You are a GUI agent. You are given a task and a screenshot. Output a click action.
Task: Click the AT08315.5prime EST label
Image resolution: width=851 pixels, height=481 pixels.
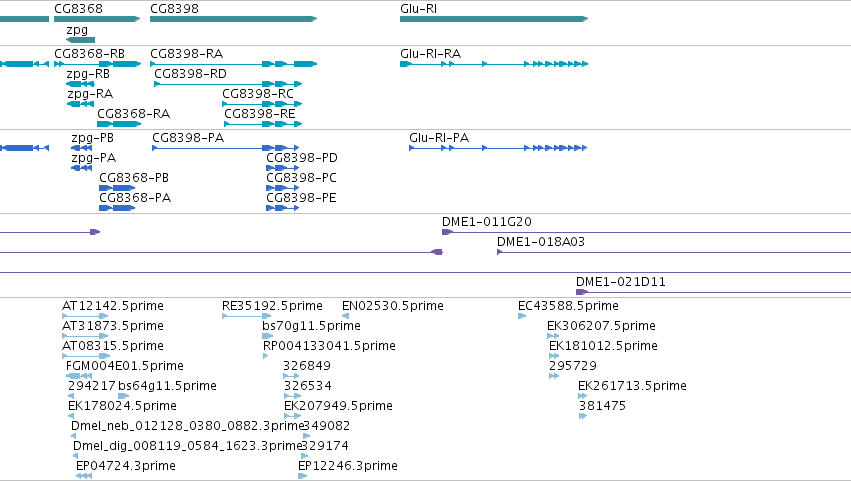click(x=113, y=346)
